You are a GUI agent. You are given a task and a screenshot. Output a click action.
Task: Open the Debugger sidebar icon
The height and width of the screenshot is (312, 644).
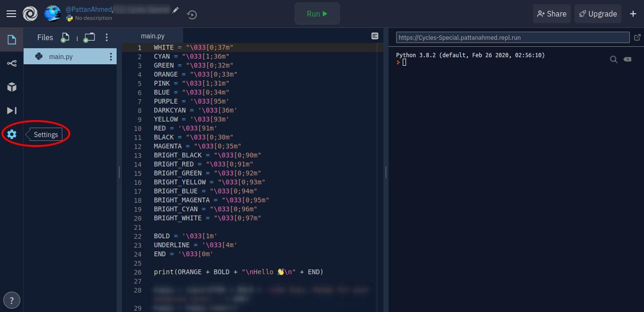click(12, 111)
